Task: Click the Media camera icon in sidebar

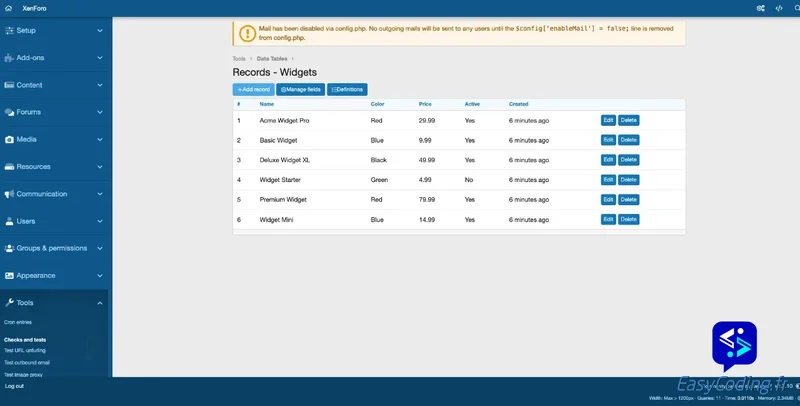Action: (9, 139)
